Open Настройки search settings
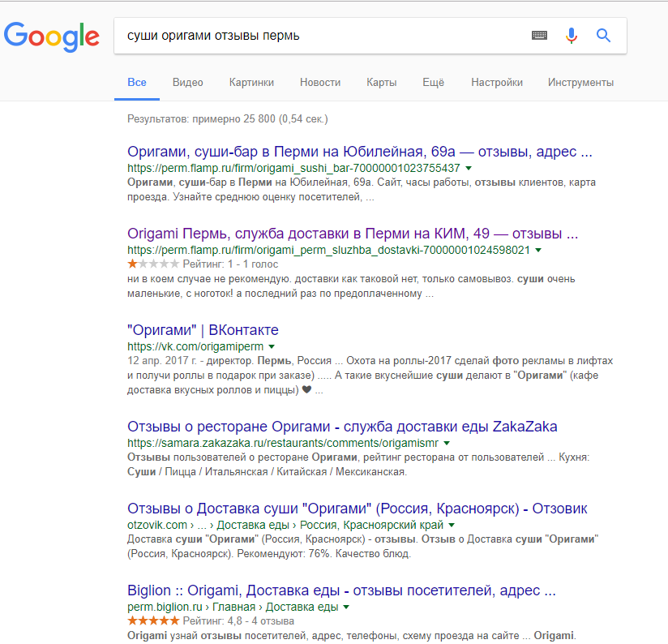Screen dimensions: 668x644 tap(497, 82)
